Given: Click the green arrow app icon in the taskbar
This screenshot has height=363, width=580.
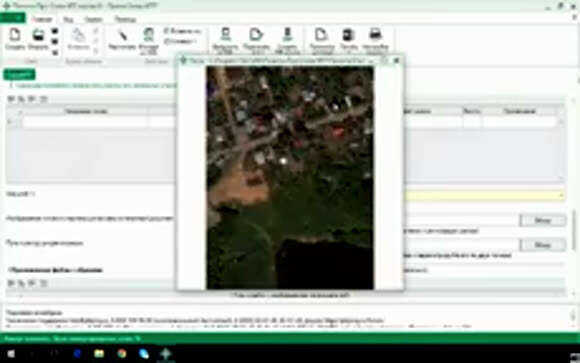Looking at the screenshot, I should tap(166, 354).
